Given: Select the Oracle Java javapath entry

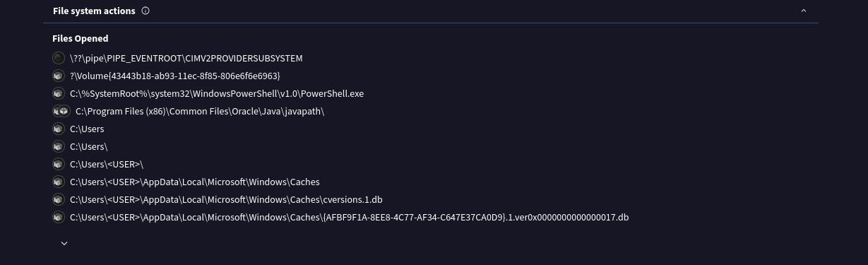Looking at the screenshot, I should tap(200, 111).
